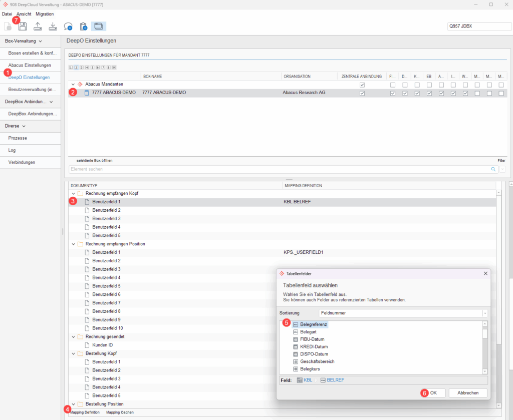Image resolution: width=513 pixels, height=420 pixels.
Task: Uncheck EB column for 7777 ABACUS-DEMO
Action: click(429, 94)
